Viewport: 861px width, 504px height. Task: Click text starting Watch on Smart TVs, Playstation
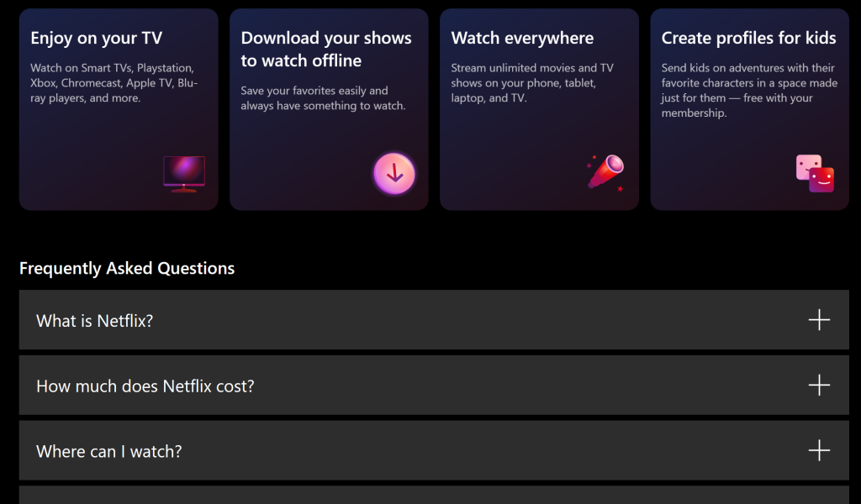point(114,83)
